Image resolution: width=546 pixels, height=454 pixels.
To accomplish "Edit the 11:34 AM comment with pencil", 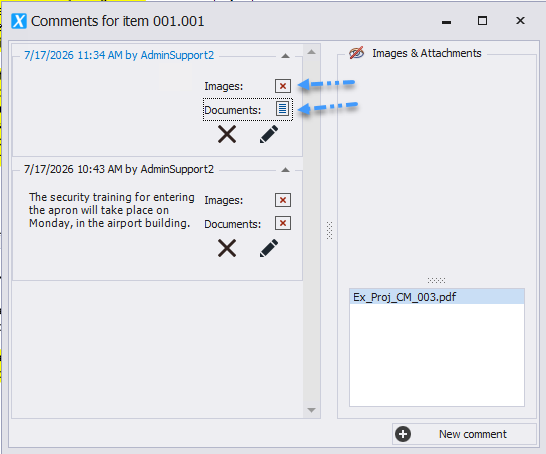I will [x=269, y=134].
